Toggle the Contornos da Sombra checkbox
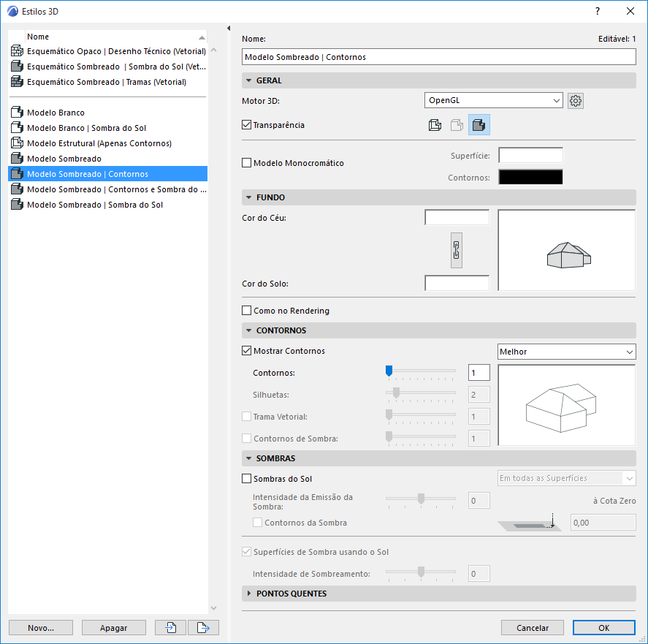The height and width of the screenshot is (644, 648). (x=257, y=523)
